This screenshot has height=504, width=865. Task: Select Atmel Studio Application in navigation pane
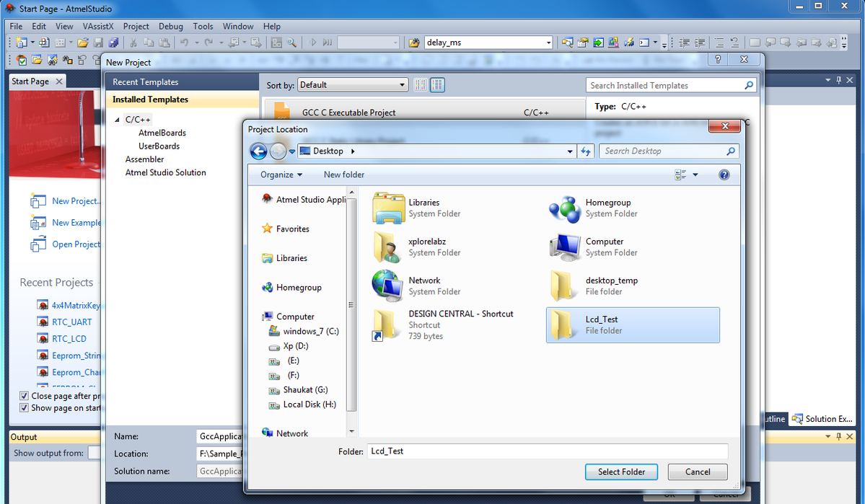tap(305, 200)
